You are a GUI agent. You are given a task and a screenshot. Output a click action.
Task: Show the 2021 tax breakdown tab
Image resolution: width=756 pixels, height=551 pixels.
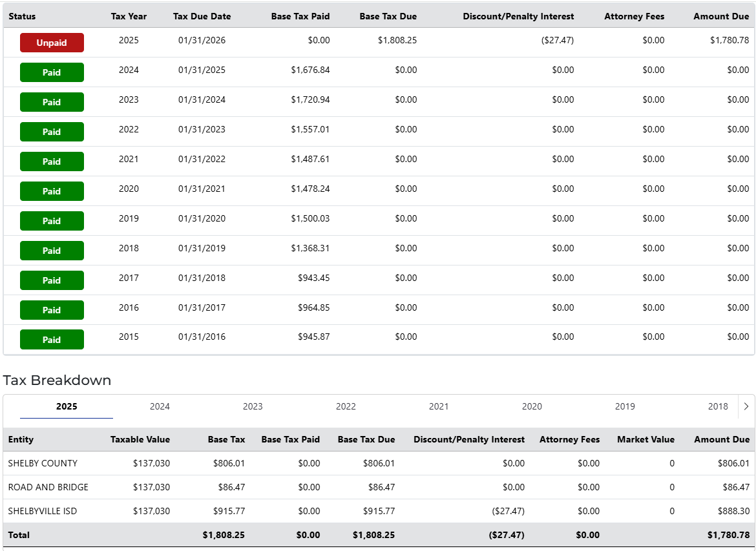[x=439, y=406]
